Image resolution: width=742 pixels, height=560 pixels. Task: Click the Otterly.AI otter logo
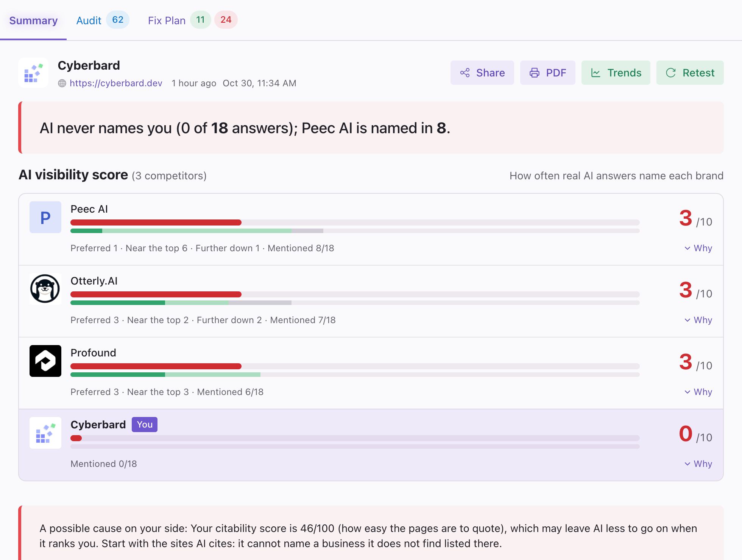(45, 289)
